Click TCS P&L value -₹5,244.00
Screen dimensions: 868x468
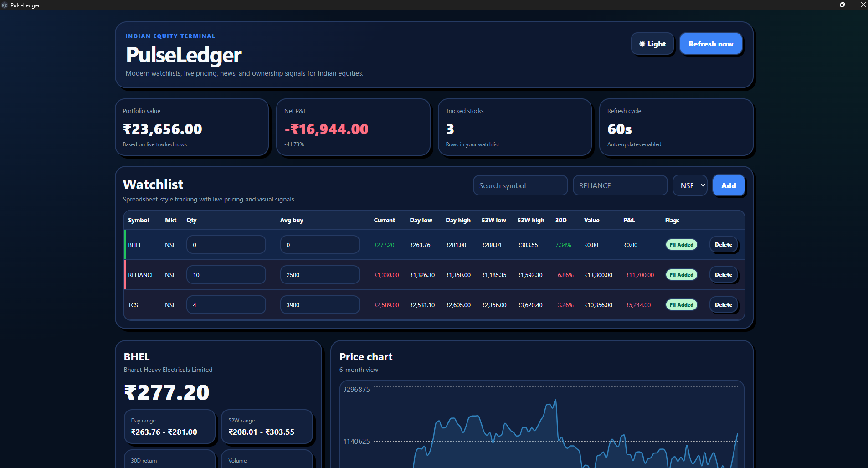click(x=637, y=305)
